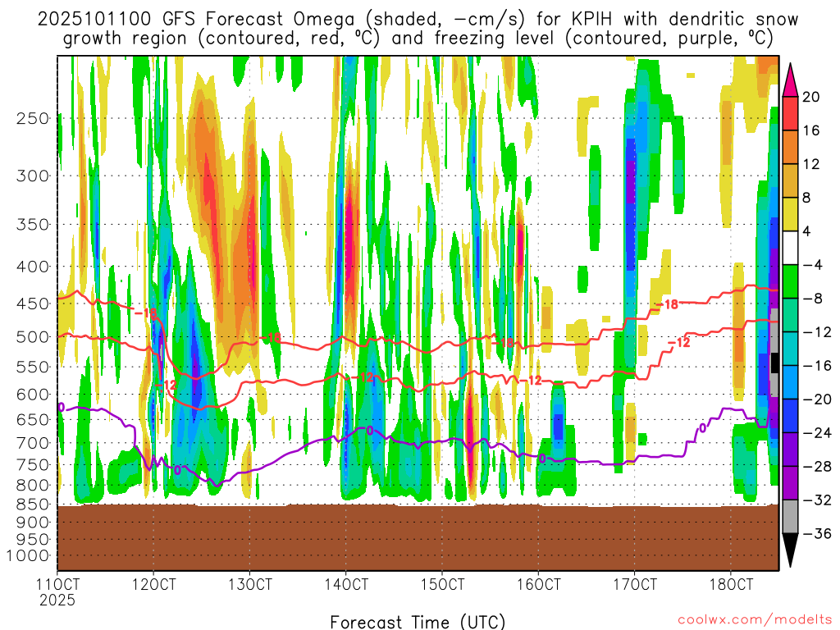Click the colorbar label 20
This screenshot has width=840, height=630.
pos(811,97)
